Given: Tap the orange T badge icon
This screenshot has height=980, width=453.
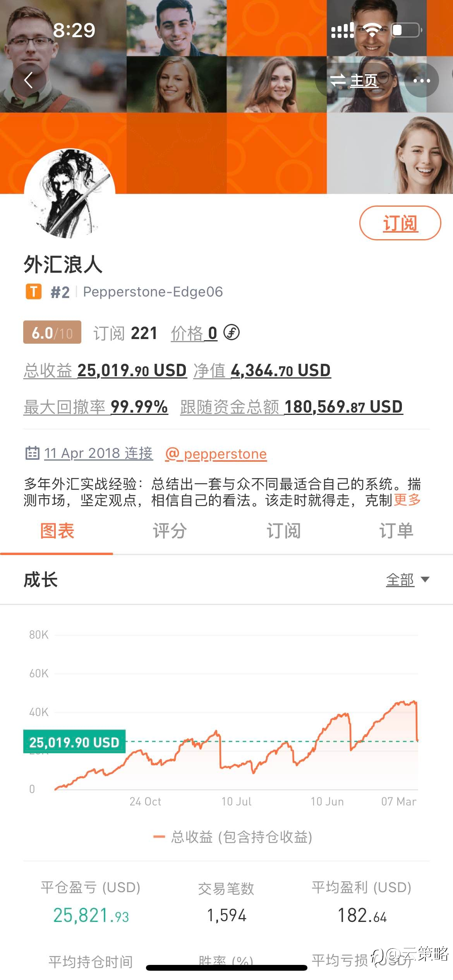Looking at the screenshot, I should point(34,291).
